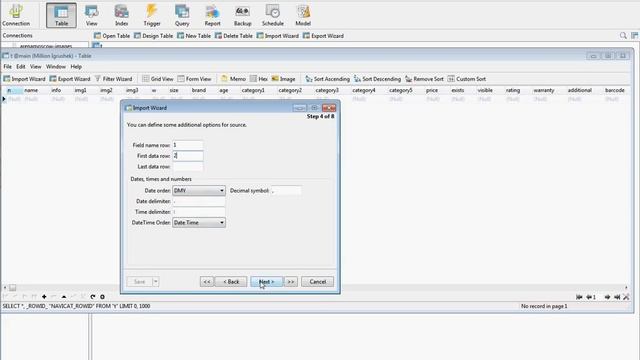Click the Field name row input
640x360 pixels.
pos(188,145)
